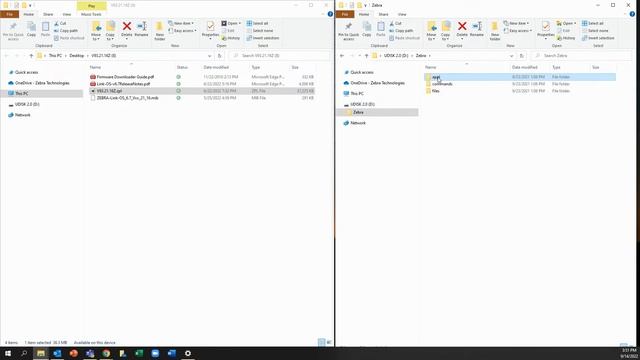The width and height of the screenshot is (640, 360).
Task: Click the Search Zebra box
Action: (x=581, y=56)
